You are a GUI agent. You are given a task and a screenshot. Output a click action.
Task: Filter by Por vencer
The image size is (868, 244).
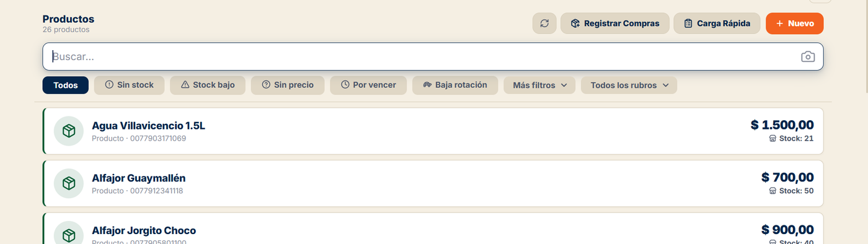click(368, 85)
